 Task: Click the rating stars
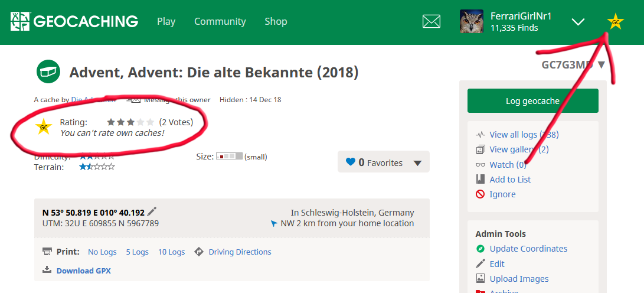coord(130,122)
